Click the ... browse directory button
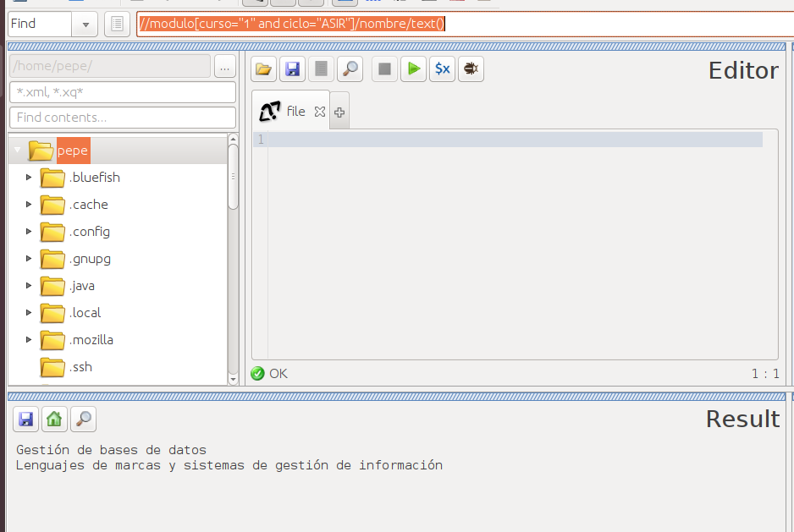This screenshot has width=794, height=532. coord(225,66)
